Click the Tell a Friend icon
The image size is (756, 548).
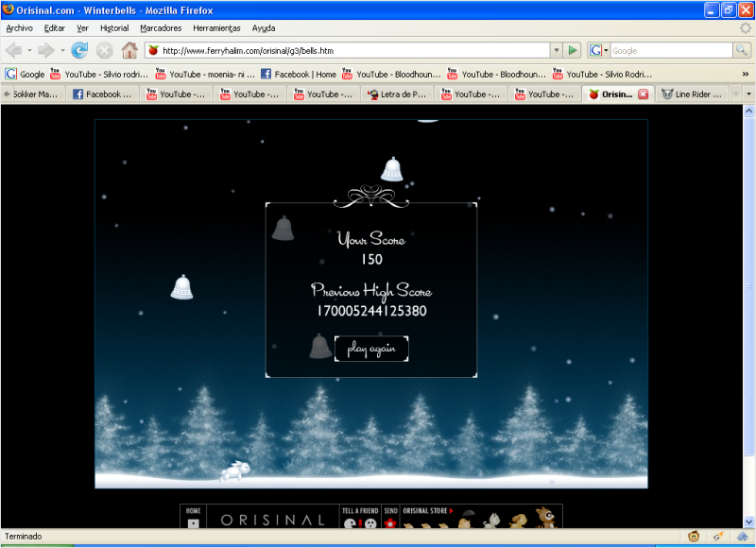pos(359,521)
